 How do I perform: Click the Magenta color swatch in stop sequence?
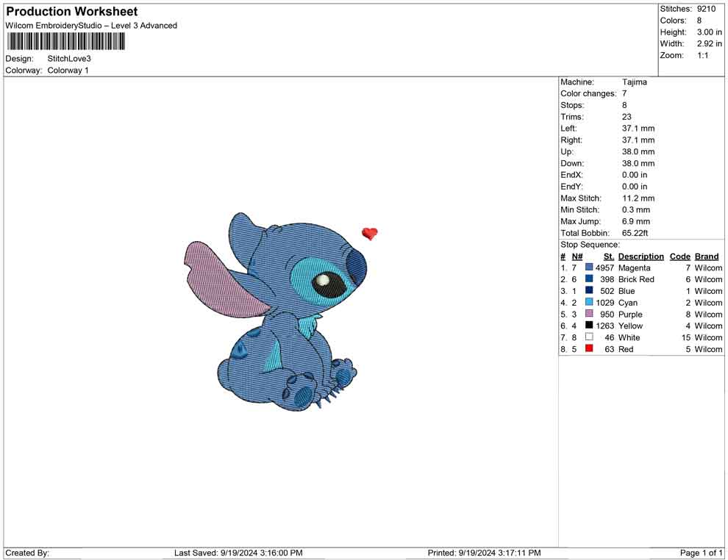pos(589,268)
